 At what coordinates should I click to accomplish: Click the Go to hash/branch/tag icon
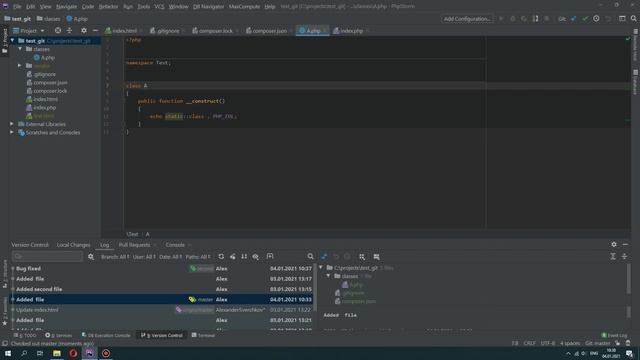coord(270,256)
